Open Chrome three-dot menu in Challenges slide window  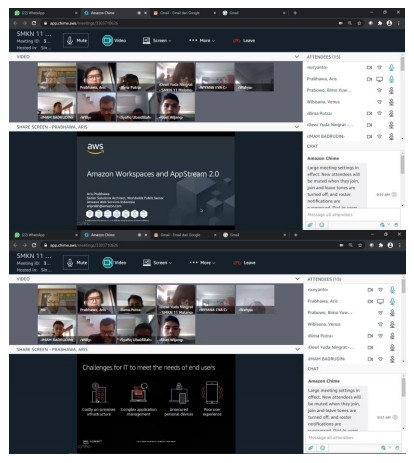(x=399, y=245)
